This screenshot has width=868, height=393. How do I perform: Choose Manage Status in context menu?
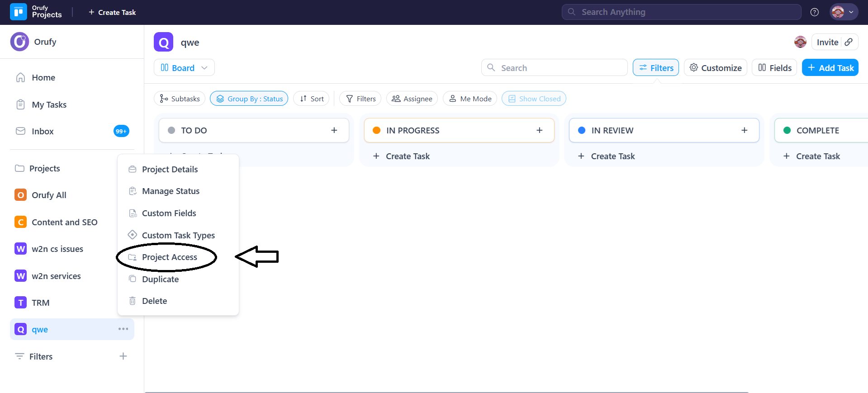pos(171,191)
